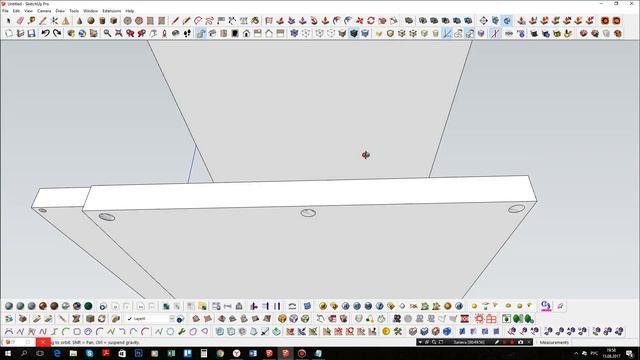
Task: Save the model using the floppy disk icon
Action: [31, 33]
